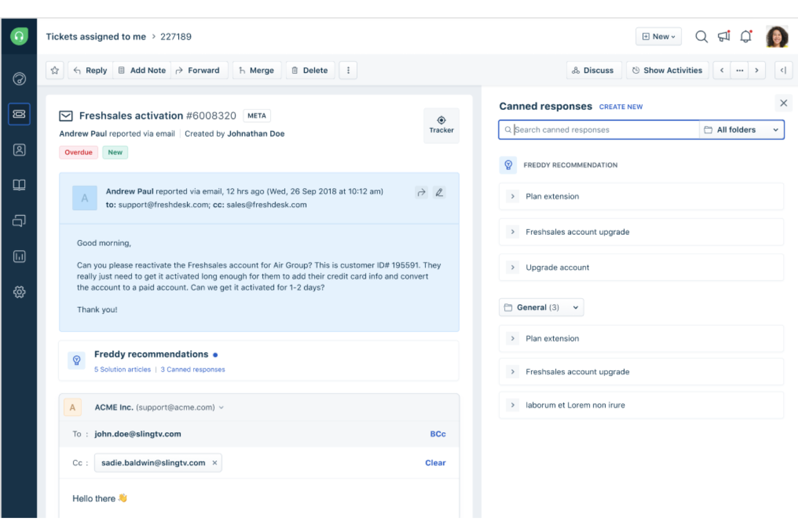This screenshot has height=532, width=798.
Task: Open the General (3) folder dropdown
Action: tap(541, 307)
